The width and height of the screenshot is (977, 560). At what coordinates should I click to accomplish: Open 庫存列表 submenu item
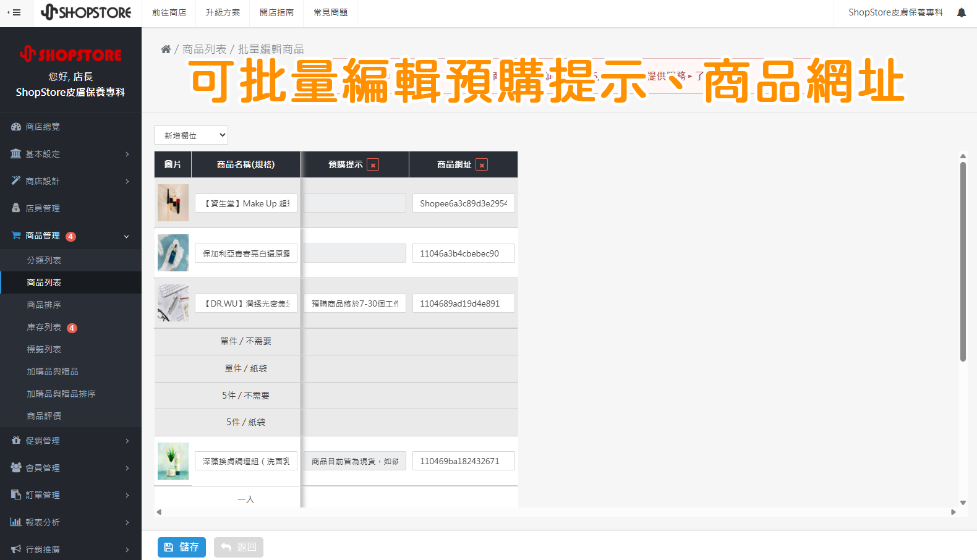tap(70, 327)
